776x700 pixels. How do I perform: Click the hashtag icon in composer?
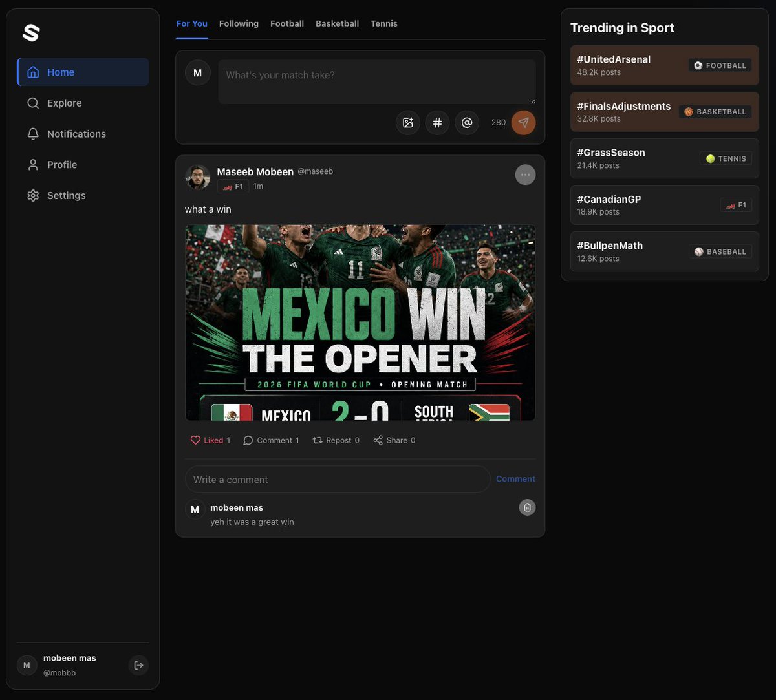pos(437,122)
